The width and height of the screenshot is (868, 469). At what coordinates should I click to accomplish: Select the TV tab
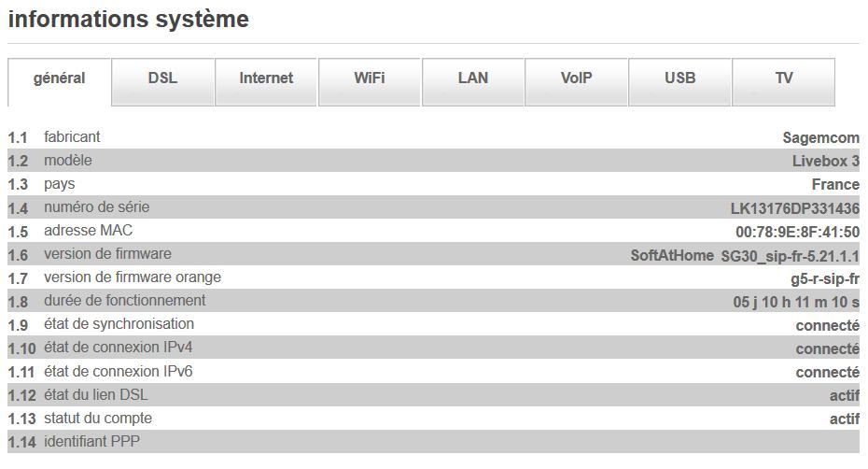[x=783, y=78]
